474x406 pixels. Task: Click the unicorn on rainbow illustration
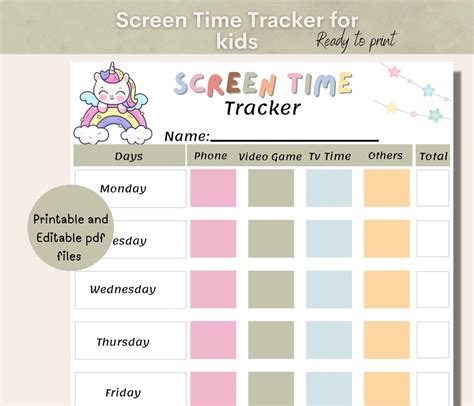click(113, 103)
